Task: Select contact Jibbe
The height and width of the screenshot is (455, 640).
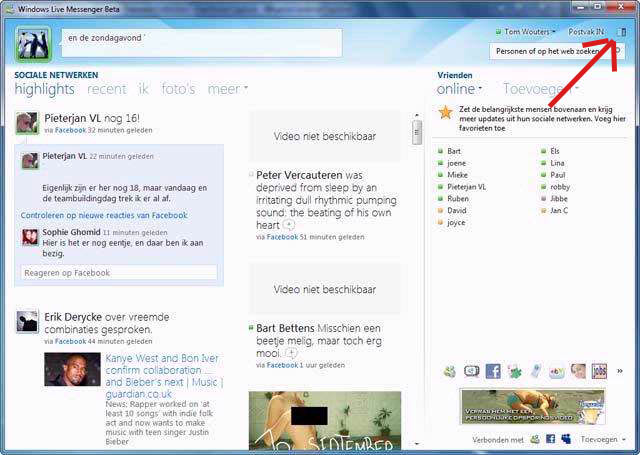Action: coord(554,199)
